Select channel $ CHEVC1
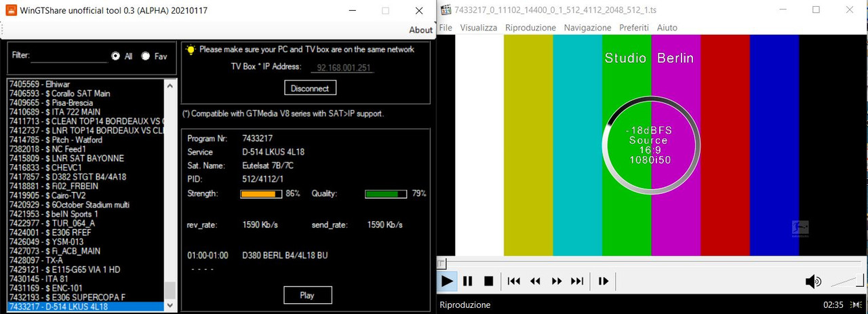This screenshot has height=314, width=868. click(85, 168)
